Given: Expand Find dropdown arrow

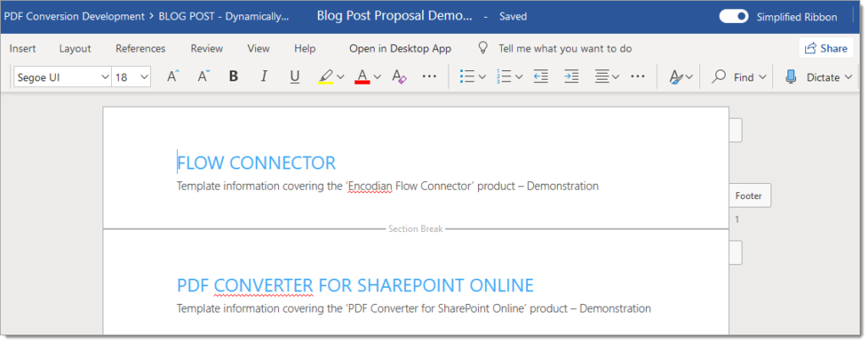Looking at the screenshot, I should coord(762,77).
